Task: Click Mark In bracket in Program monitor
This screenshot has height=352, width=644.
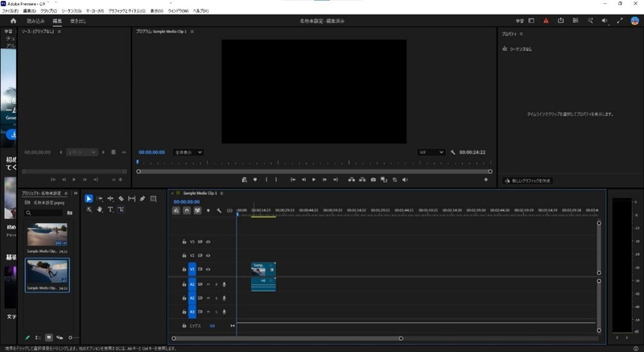Action: tap(266, 180)
